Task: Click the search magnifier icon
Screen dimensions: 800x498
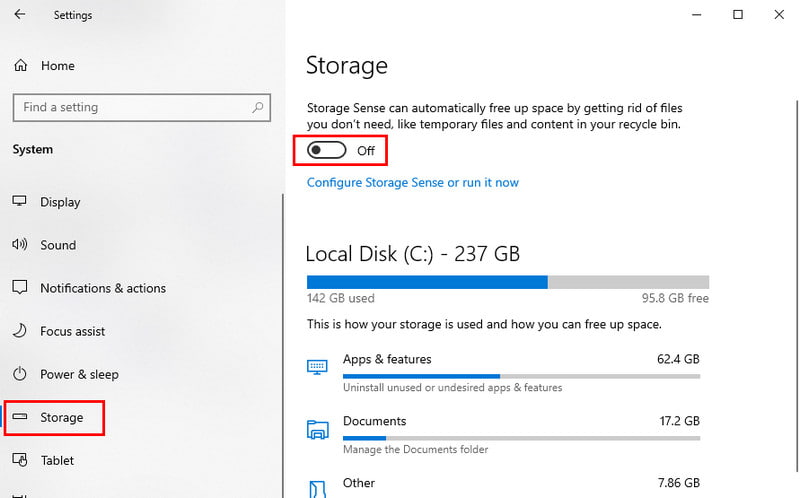Action: coord(258,107)
